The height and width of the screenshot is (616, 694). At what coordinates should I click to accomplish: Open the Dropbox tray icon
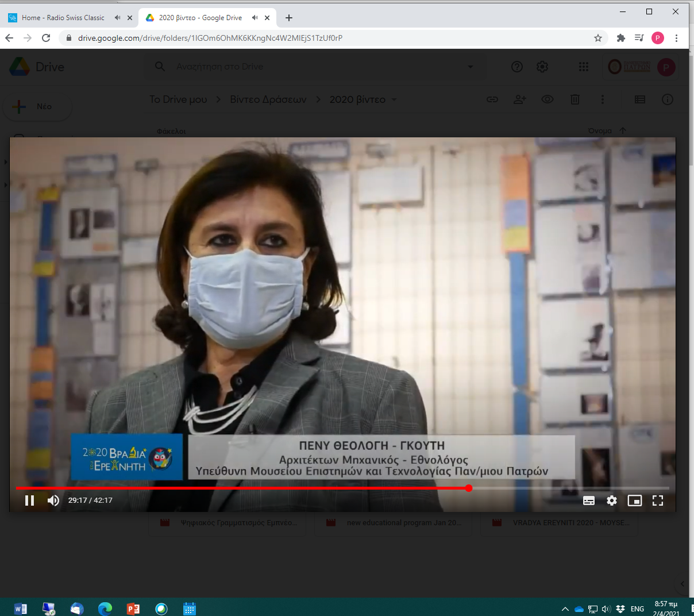coord(620,609)
